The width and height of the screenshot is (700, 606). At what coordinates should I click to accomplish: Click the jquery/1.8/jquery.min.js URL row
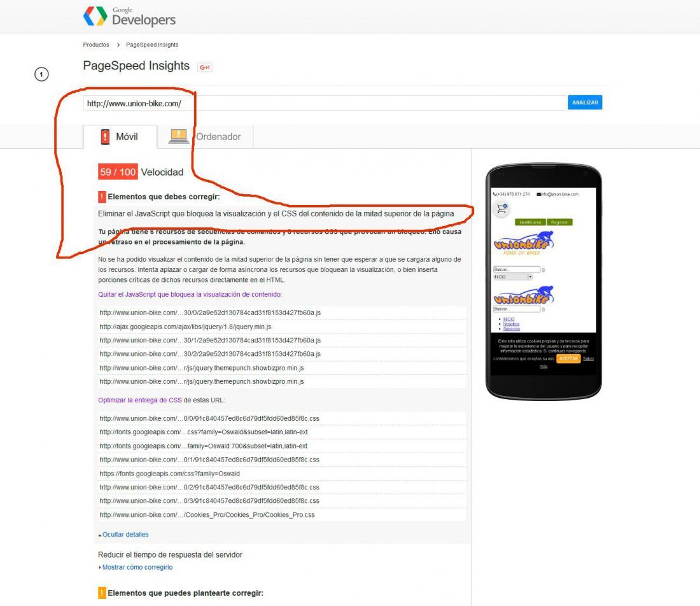click(282, 327)
